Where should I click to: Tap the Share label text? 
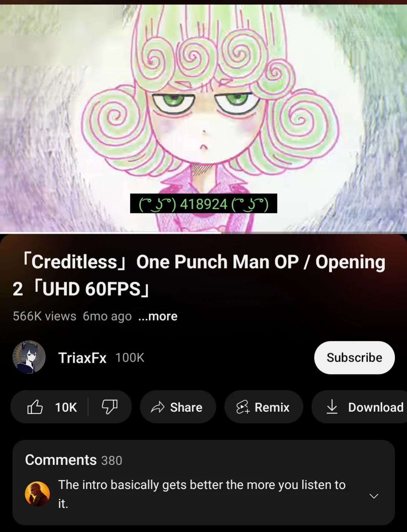(x=186, y=407)
